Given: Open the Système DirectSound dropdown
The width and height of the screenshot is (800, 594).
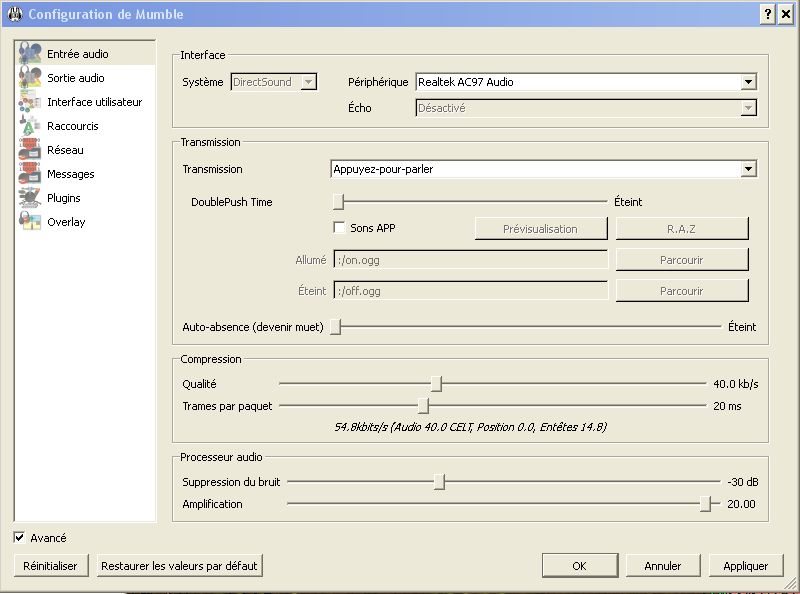Looking at the screenshot, I should click(274, 82).
